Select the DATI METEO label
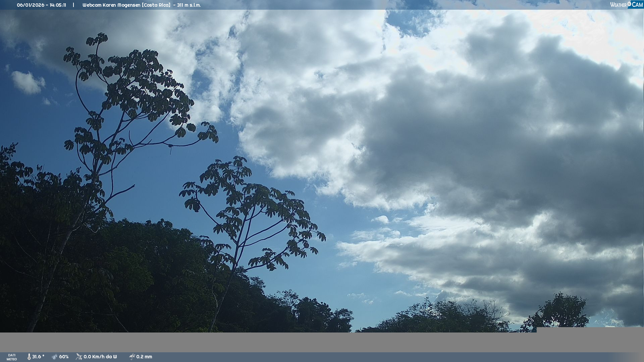This screenshot has height=362, width=644. (12, 357)
